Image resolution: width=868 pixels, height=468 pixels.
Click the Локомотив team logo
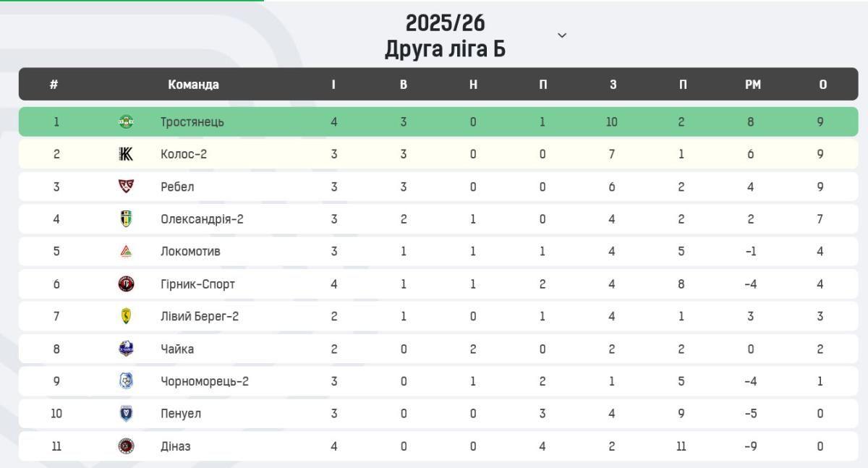pyautogui.click(x=126, y=252)
